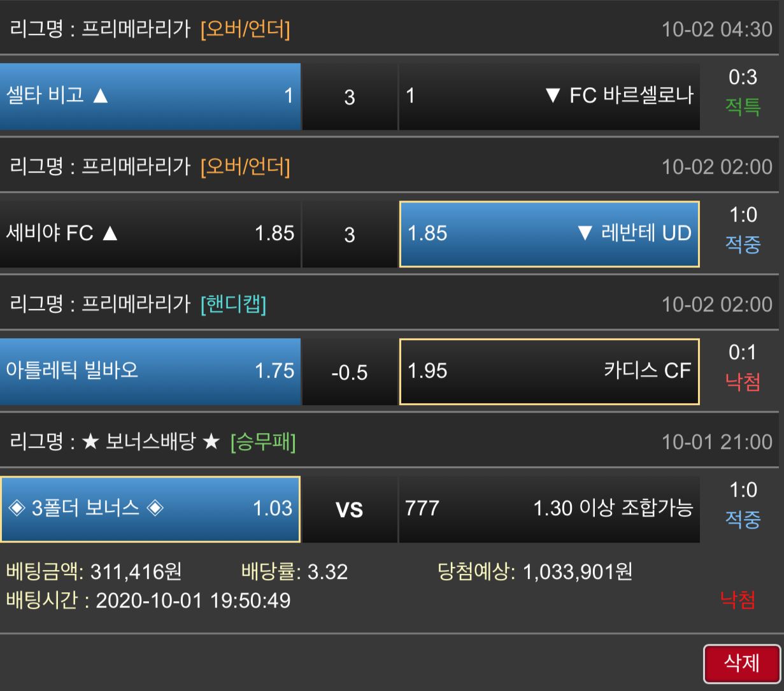Image resolution: width=784 pixels, height=691 pixels.
Task: Pick 카디스 CF handicap at 1.95
Action: pyautogui.click(x=549, y=371)
